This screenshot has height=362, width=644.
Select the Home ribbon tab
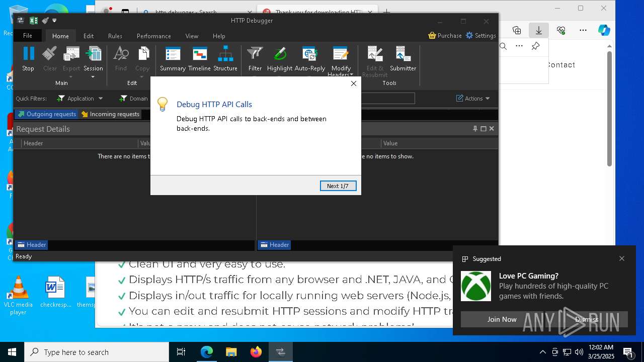click(x=60, y=36)
